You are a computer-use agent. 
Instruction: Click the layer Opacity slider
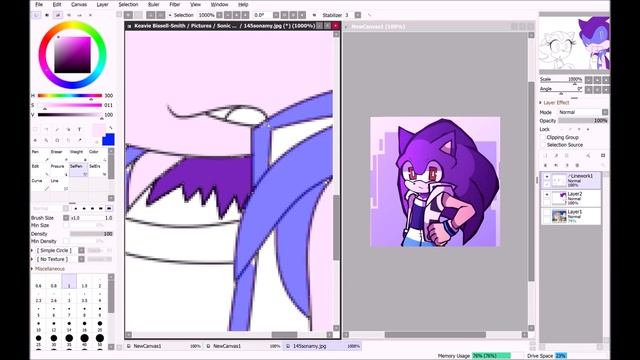(x=583, y=121)
